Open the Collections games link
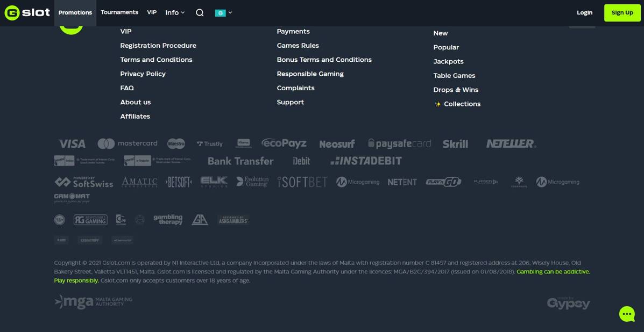Image resolution: width=644 pixels, height=332 pixels. pos(462,104)
